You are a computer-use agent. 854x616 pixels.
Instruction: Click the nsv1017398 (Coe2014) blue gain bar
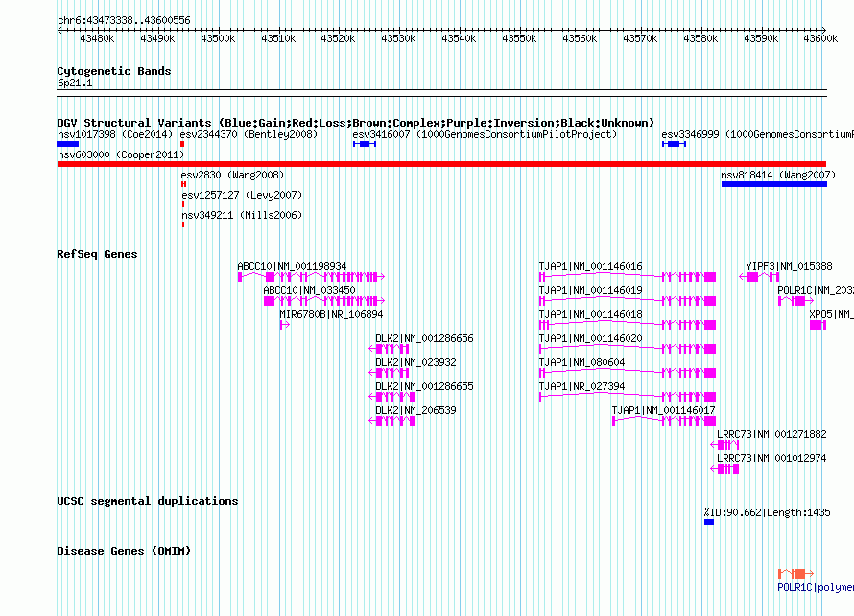68,144
